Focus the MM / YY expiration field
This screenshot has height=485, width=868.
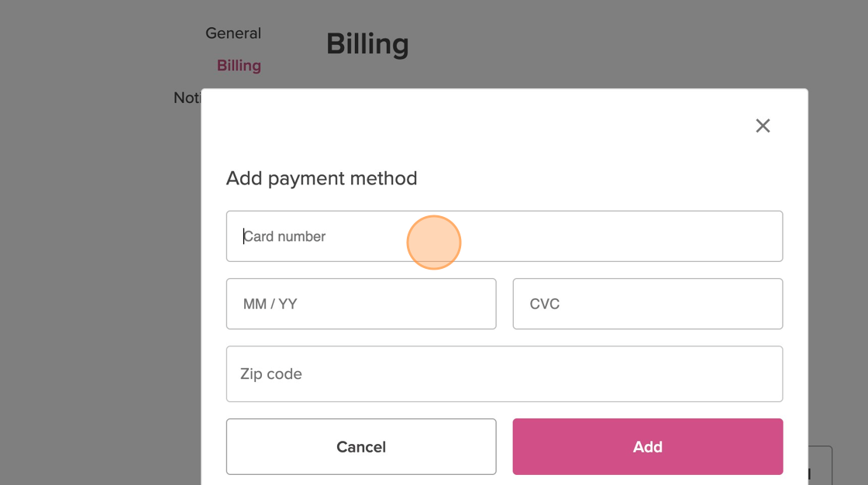pyautogui.click(x=360, y=304)
